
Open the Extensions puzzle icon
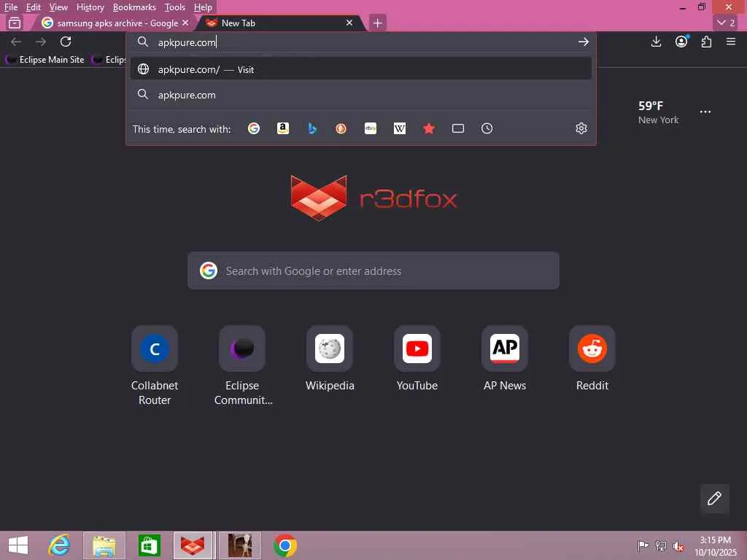pyautogui.click(x=706, y=42)
